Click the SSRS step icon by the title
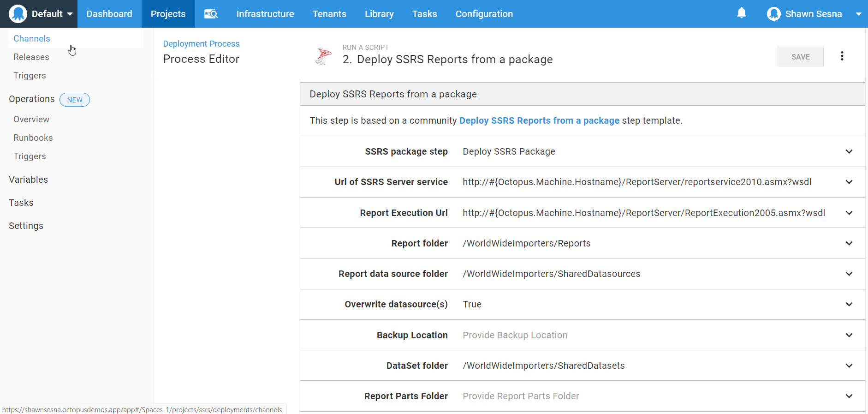 point(323,56)
